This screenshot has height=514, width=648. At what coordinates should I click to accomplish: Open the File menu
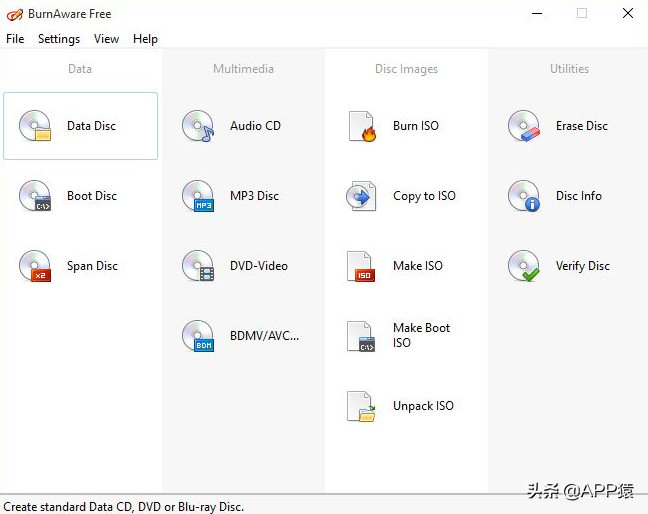click(x=15, y=39)
